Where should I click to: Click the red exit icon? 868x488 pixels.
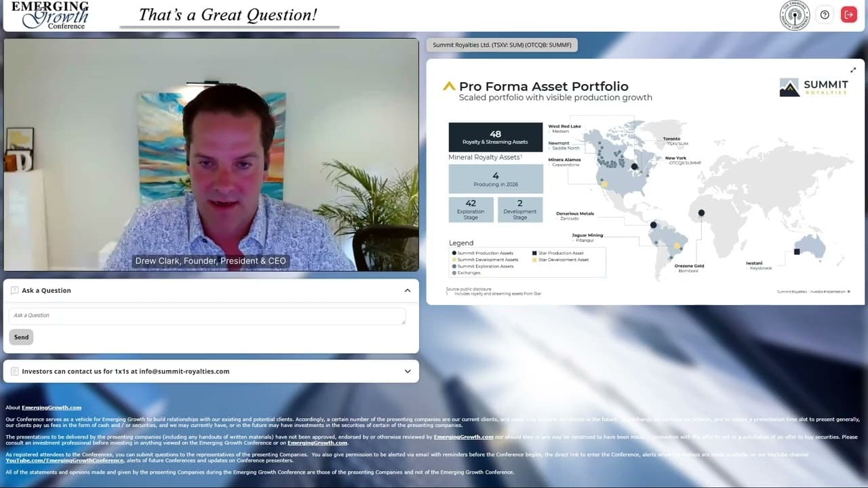[849, 15]
